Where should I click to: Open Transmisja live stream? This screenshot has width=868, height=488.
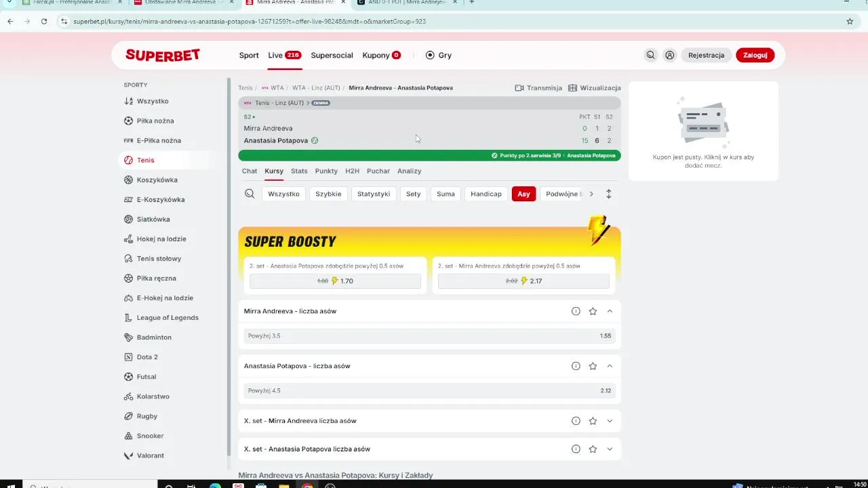click(x=538, y=87)
